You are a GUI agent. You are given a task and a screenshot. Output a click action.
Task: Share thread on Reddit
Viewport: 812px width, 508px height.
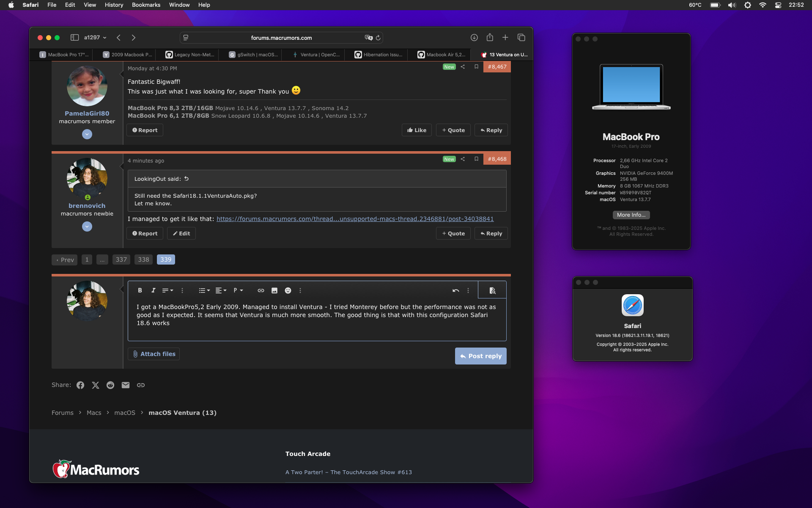[110, 385]
